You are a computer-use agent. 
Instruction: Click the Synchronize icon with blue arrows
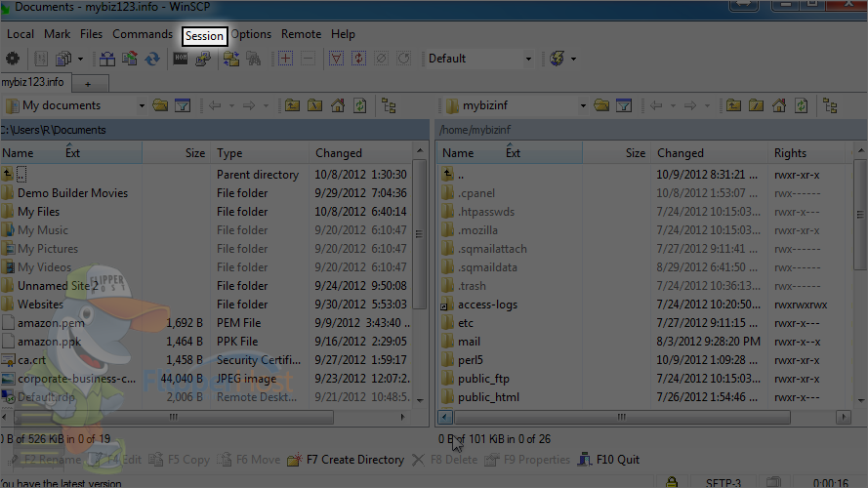pyautogui.click(x=152, y=59)
